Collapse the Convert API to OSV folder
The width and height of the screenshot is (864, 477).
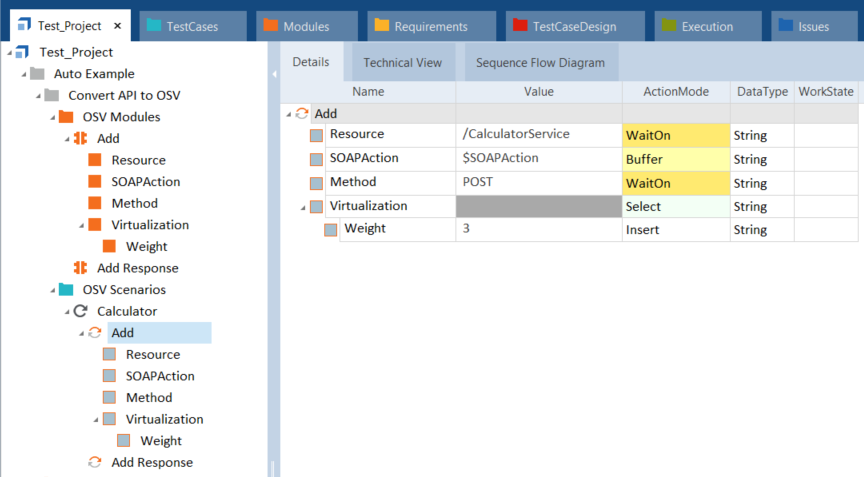(38, 96)
